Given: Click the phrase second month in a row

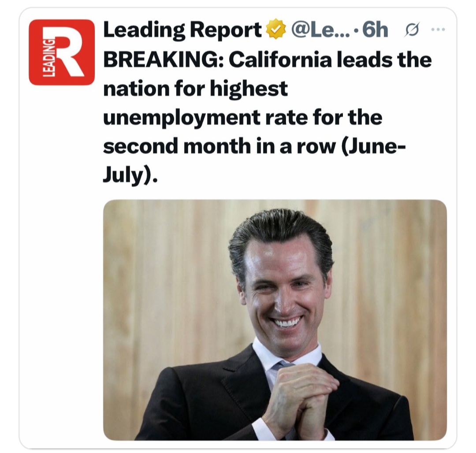Looking at the screenshot, I should (219, 146).
